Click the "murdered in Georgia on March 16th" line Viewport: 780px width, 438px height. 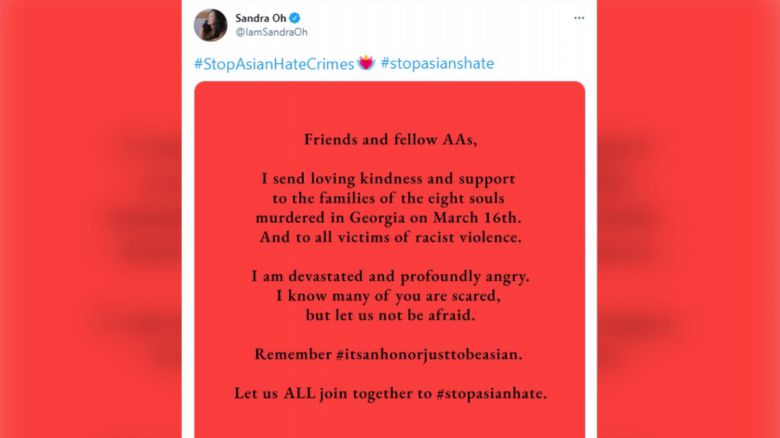(390, 218)
